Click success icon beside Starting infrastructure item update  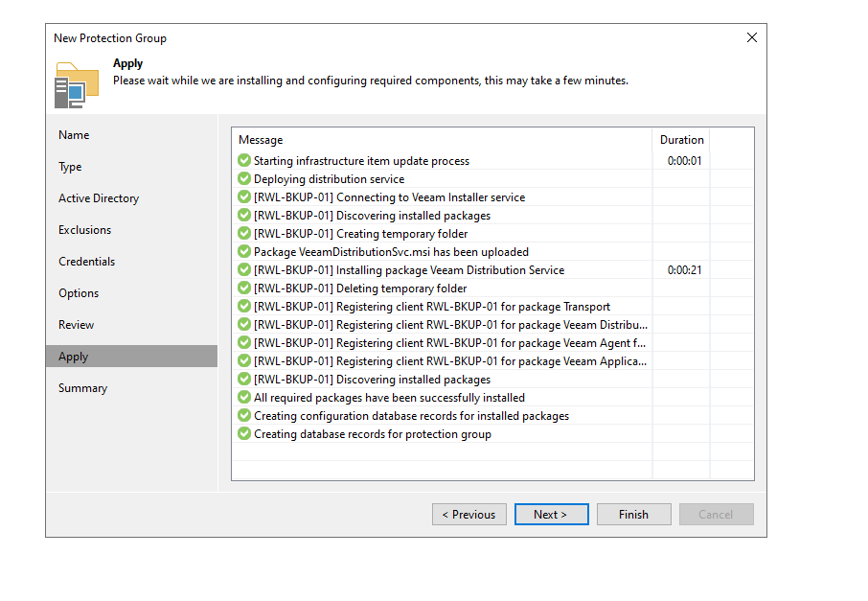pyautogui.click(x=244, y=161)
